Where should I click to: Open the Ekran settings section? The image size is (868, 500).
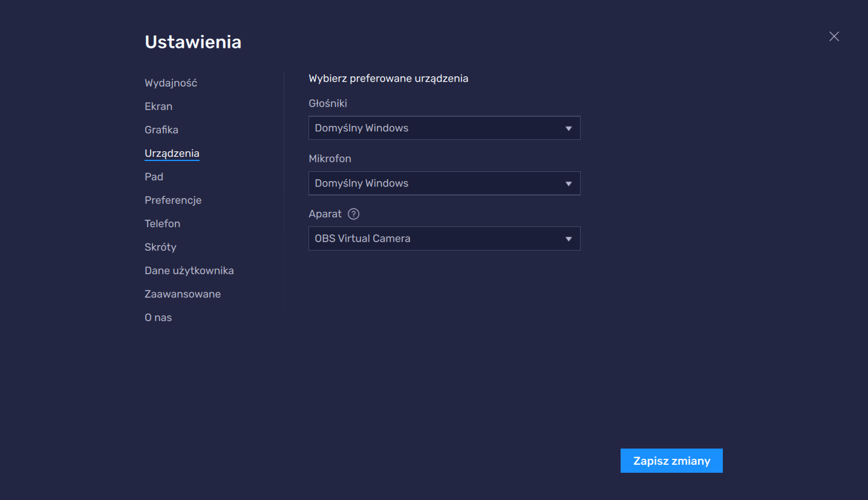coord(158,107)
